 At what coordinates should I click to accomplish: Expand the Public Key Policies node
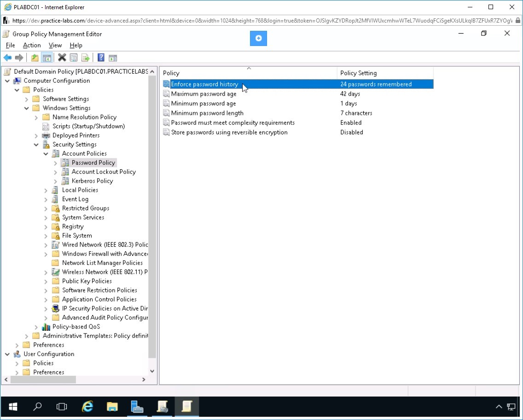(46, 282)
